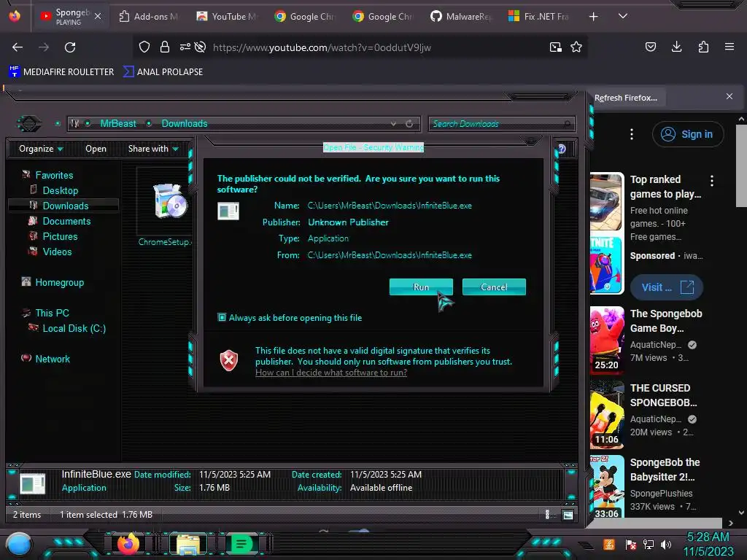Switch to the YouTube M tab
The image size is (747, 560).
point(228,17)
